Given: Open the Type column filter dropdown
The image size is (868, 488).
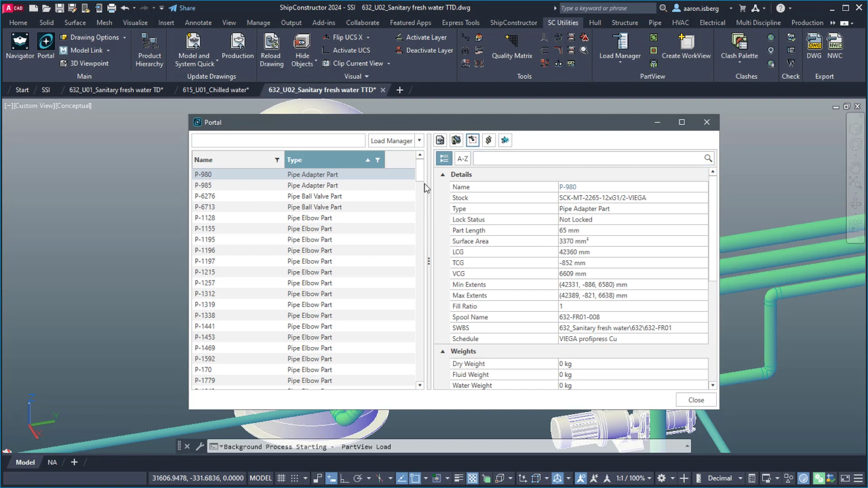Looking at the screenshot, I should coord(377,159).
